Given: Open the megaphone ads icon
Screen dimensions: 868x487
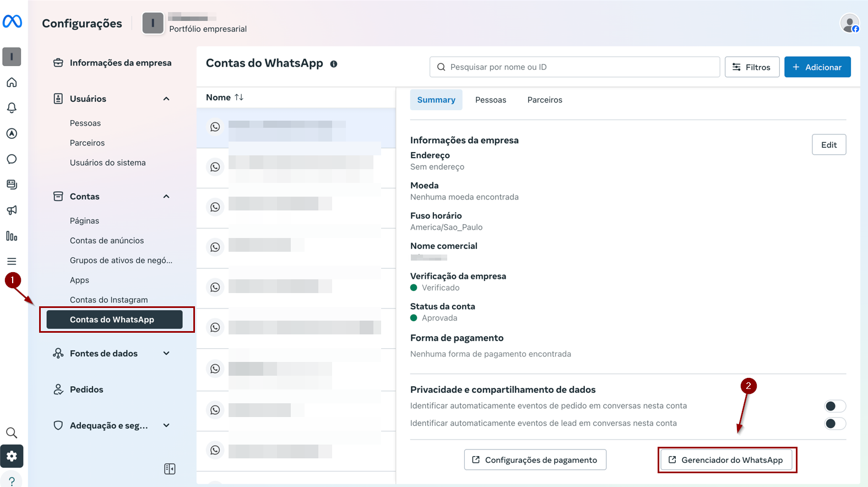Looking at the screenshot, I should (12, 210).
